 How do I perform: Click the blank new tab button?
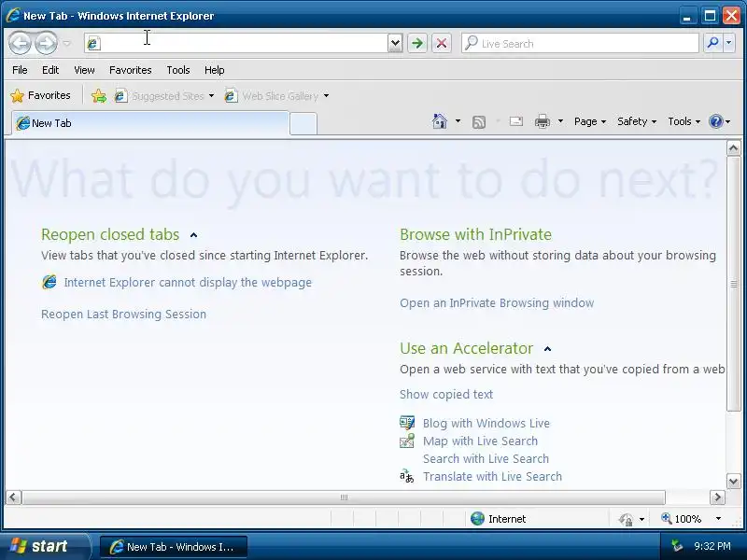click(x=303, y=124)
